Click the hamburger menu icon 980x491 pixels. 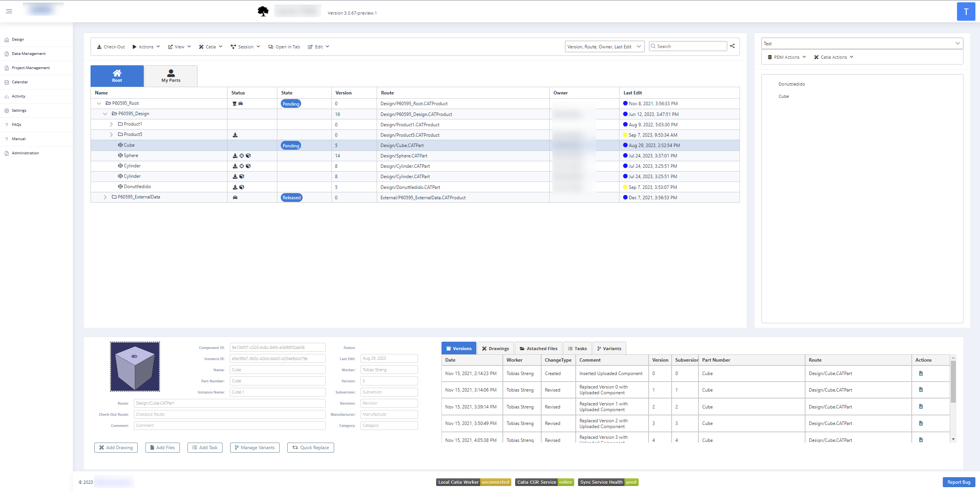click(9, 12)
